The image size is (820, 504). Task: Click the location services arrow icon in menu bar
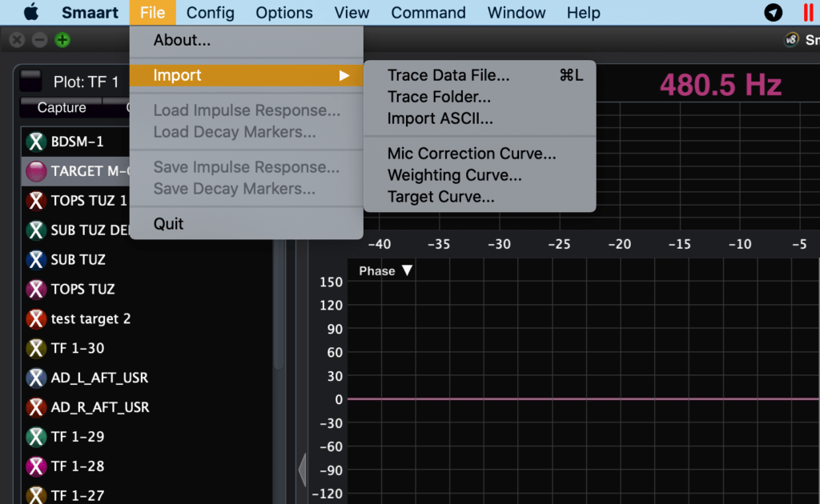click(x=773, y=12)
